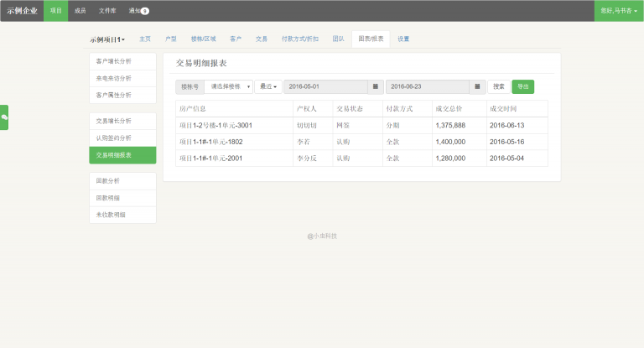Expand the 示例项目1 project dropdown

[107, 39]
